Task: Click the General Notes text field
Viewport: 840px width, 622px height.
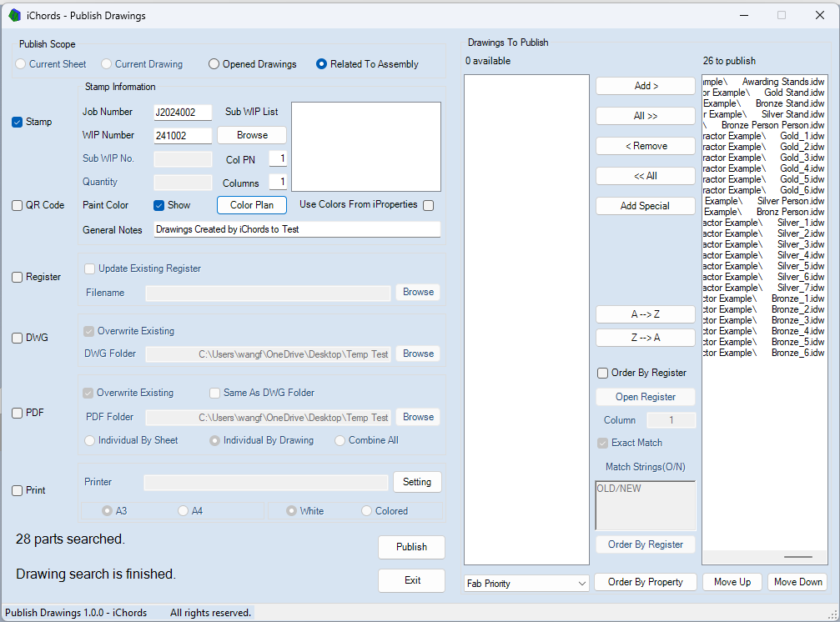Action: [x=297, y=229]
